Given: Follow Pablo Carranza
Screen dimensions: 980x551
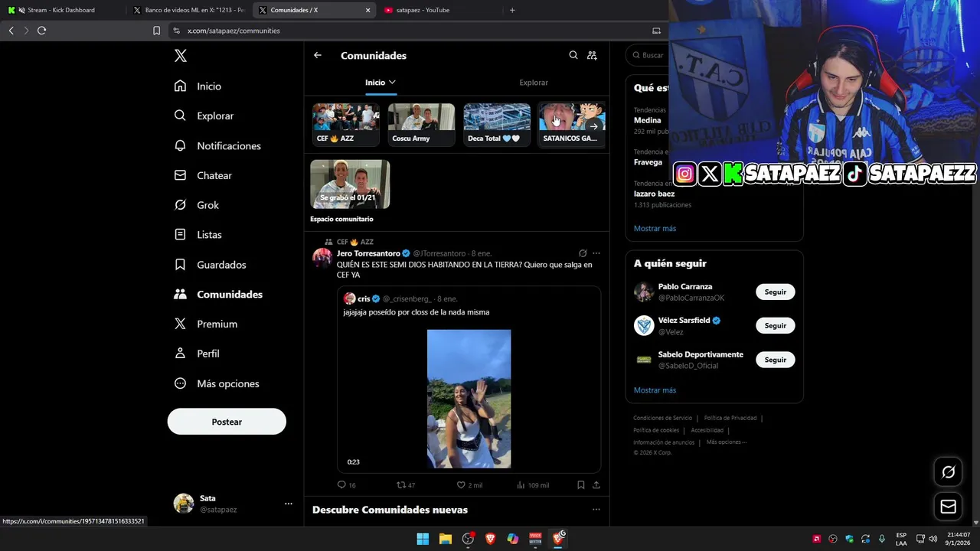Looking at the screenshot, I should coord(775,292).
